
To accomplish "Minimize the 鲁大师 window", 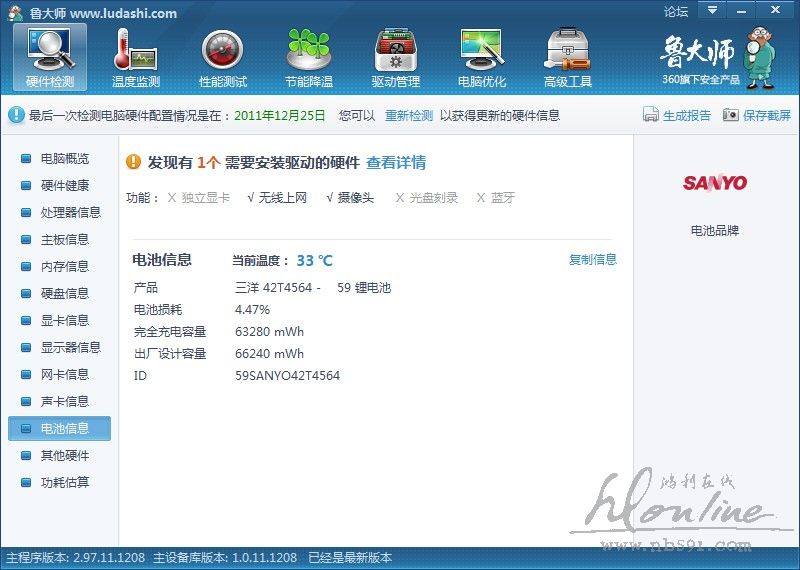I will click(x=741, y=10).
